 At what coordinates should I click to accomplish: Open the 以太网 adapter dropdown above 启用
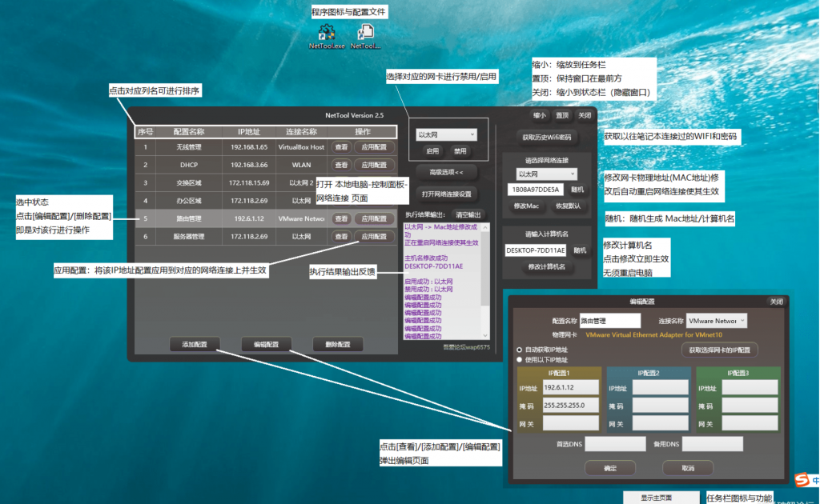446,134
